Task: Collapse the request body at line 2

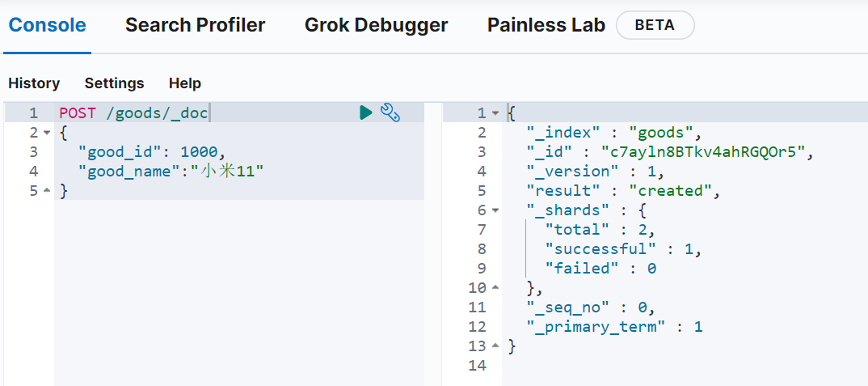Action: pos(46,133)
